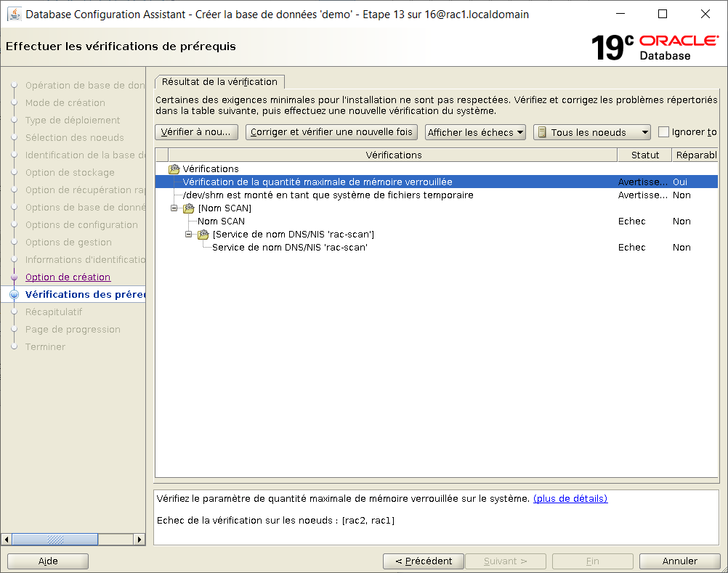
Task: Click the sidebar scrollbar left arrow
Action: 7,540
